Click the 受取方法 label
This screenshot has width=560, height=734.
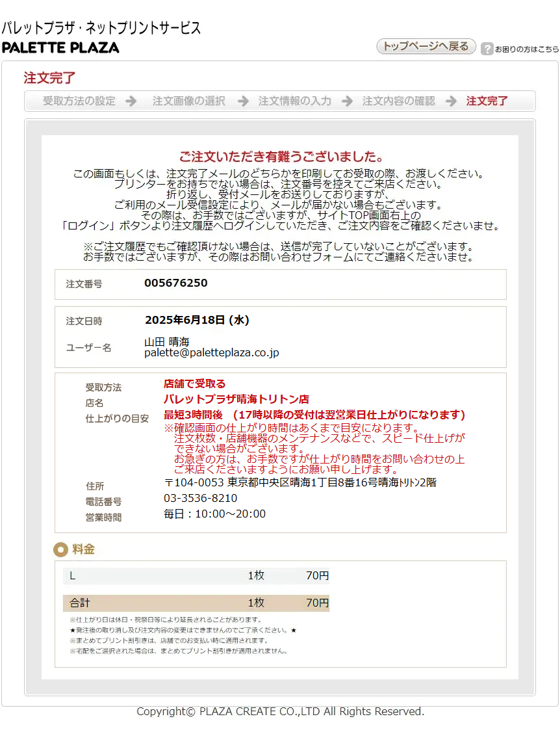[103, 387]
